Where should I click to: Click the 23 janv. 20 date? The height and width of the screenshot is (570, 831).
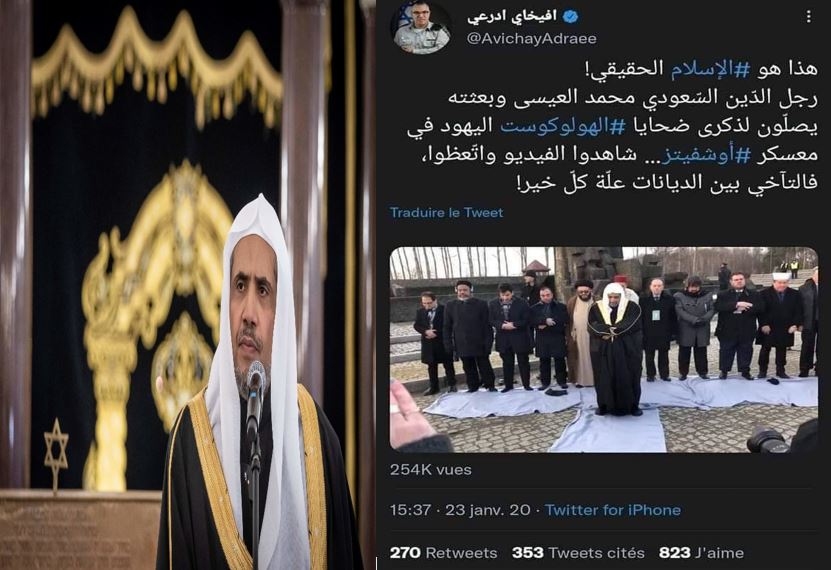point(488,510)
